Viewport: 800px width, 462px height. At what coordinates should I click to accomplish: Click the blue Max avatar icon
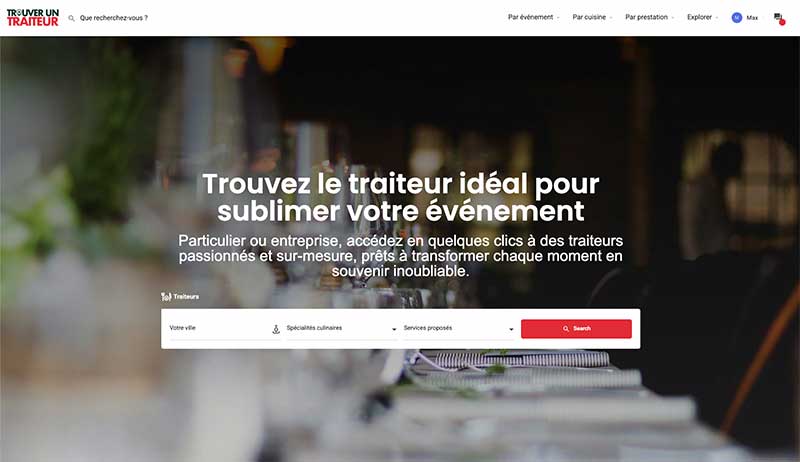736,18
